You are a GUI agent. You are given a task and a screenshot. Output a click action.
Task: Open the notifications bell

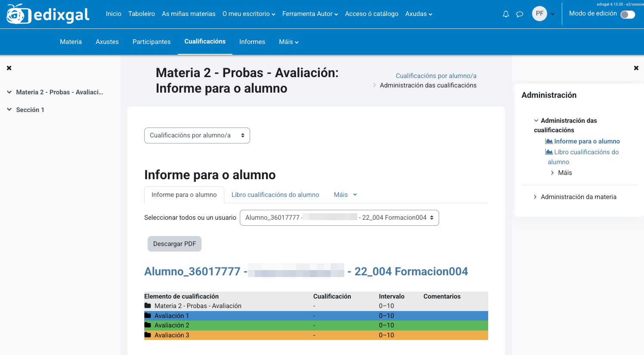click(505, 14)
